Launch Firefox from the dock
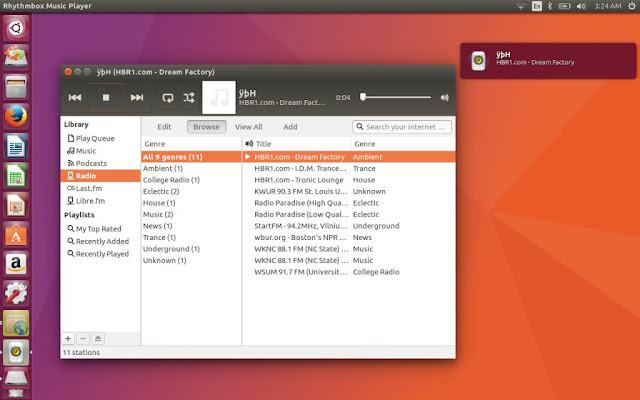Viewport: 640px width, 400px height. (16, 117)
